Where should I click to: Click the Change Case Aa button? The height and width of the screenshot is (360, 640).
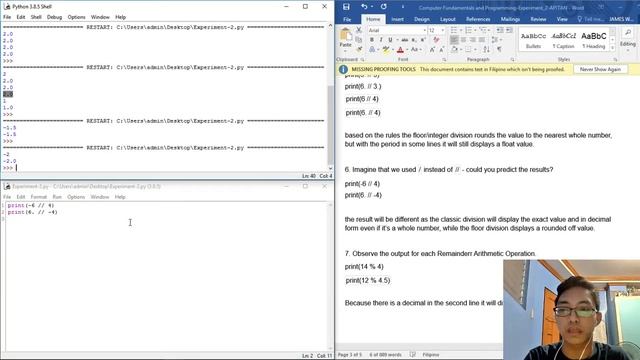[x=414, y=49]
